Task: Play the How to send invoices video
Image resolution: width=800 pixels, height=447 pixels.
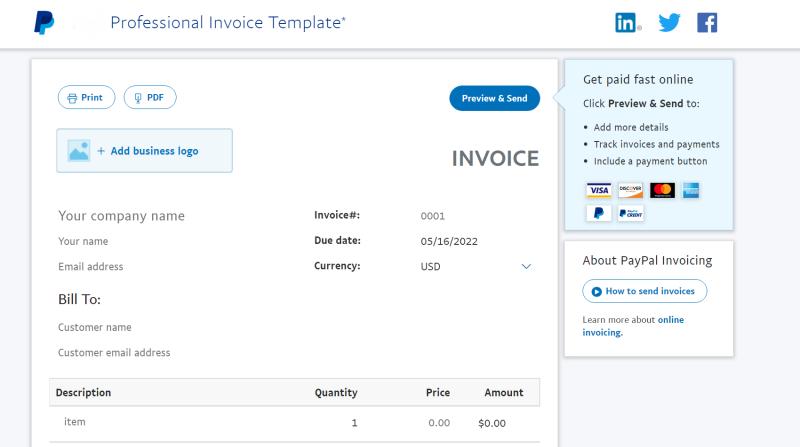Action: coord(644,291)
